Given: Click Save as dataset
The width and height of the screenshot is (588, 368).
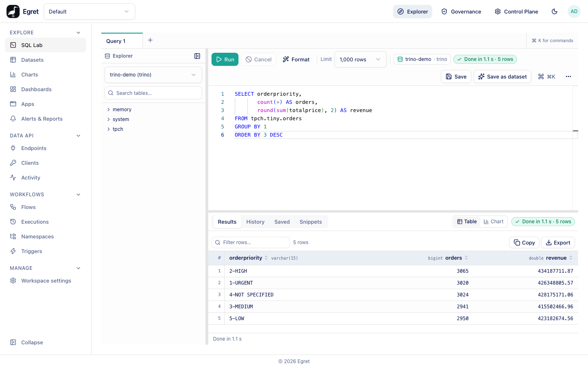Looking at the screenshot, I should coord(502,76).
